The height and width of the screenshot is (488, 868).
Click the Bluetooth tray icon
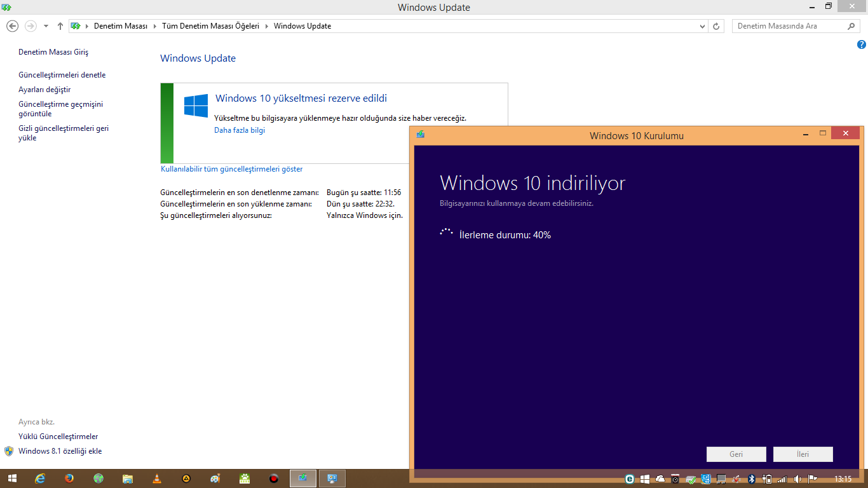[x=751, y=479]
